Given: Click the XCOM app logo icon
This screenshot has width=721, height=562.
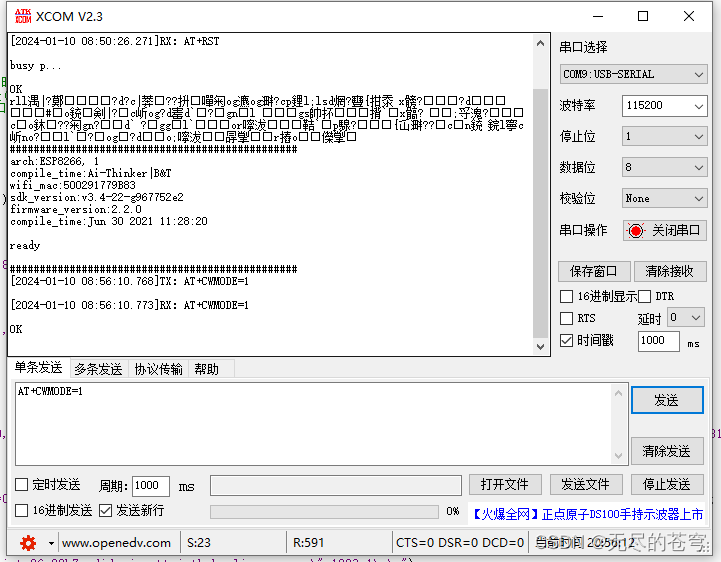Looking at the screenshot, I should click(x=23, y=16).
